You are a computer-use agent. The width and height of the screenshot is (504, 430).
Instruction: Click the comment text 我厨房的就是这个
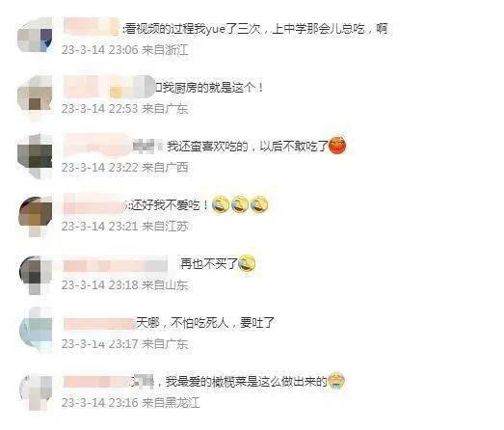click(209, 88)
